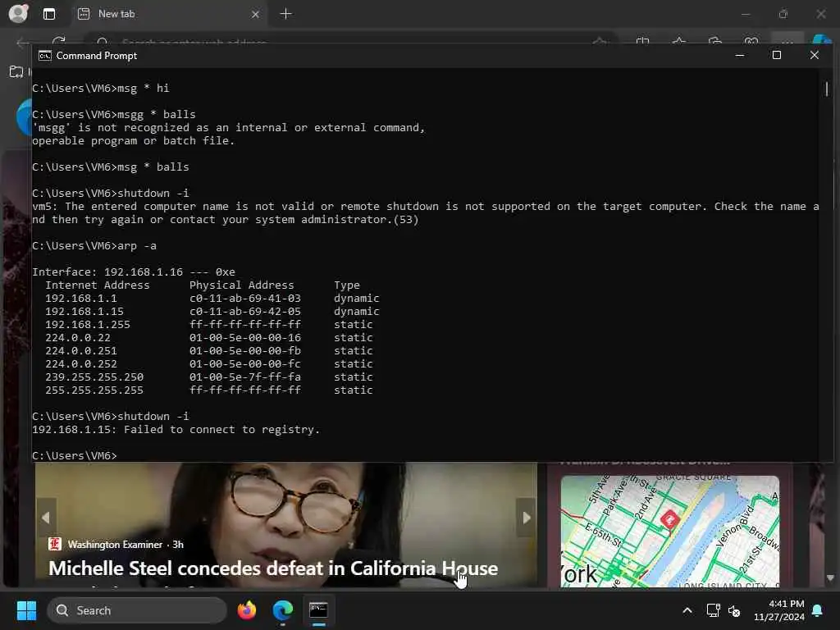The width and height of the screenshot is (840, 630).
Task: Click Edge page scrollbar down arrow
Action: pos(830,578)
